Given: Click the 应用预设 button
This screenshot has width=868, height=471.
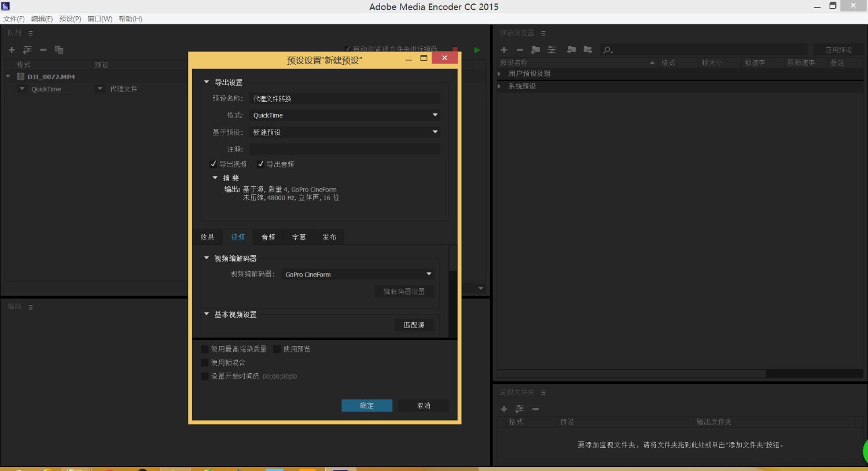Looking at the screenshot, I should [x=838, y=50].
